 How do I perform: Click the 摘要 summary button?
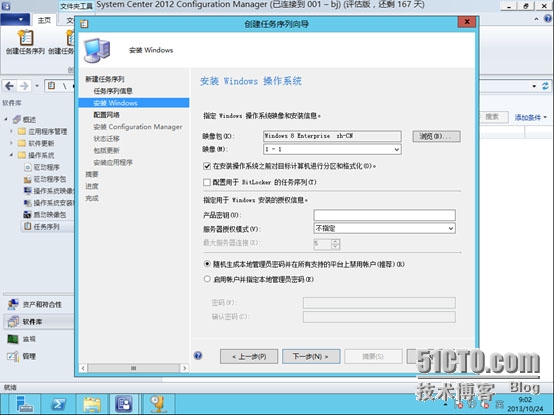(373, 356)
